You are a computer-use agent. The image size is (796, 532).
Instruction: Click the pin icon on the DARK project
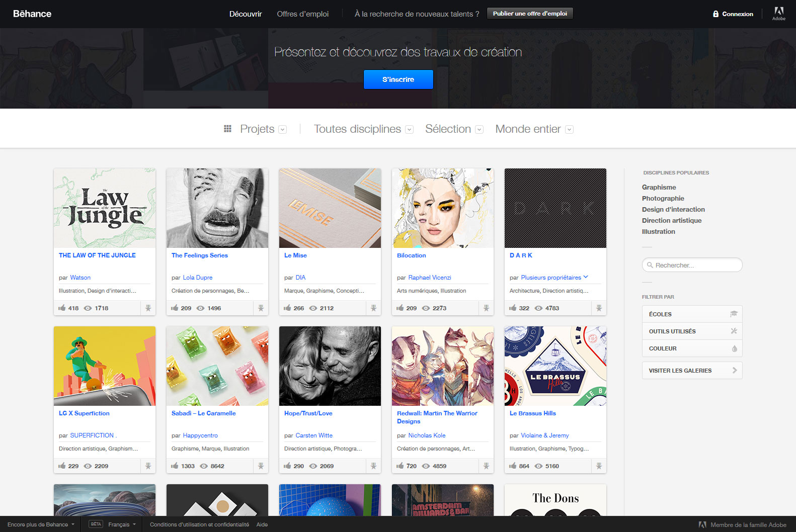[x=599, y=308]
